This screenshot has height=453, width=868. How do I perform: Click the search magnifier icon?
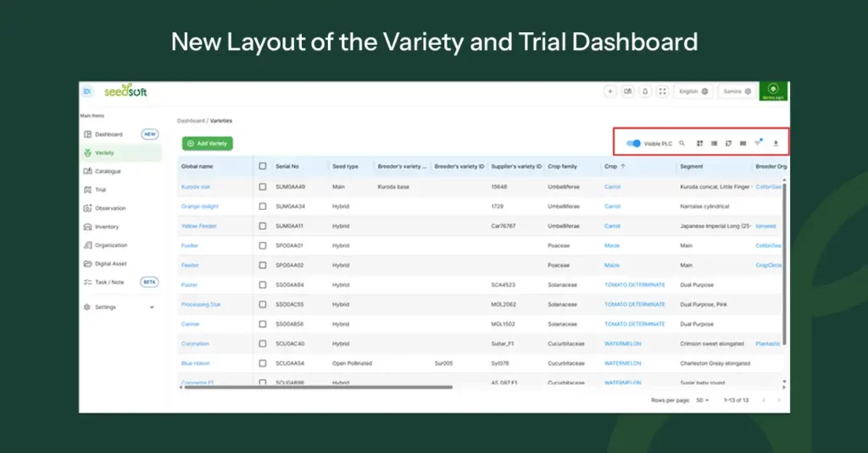point(682,143)
